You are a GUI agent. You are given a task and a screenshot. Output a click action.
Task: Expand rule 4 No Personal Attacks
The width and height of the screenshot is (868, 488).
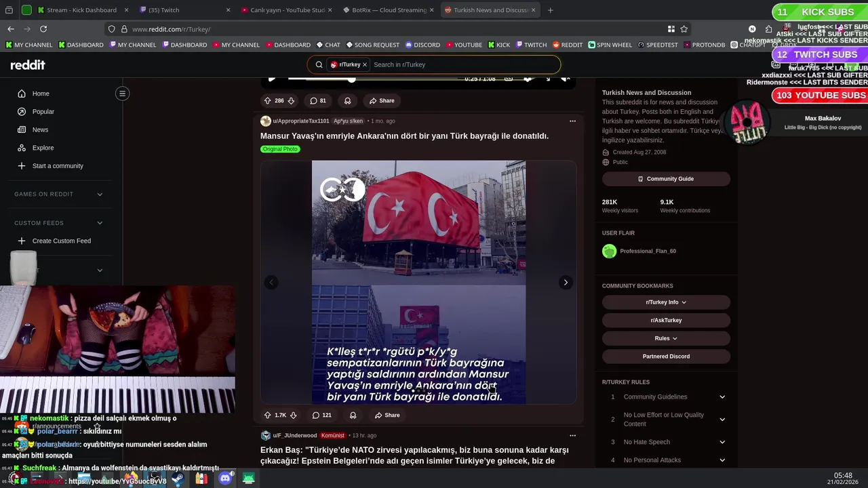click(x=666, y=460)
